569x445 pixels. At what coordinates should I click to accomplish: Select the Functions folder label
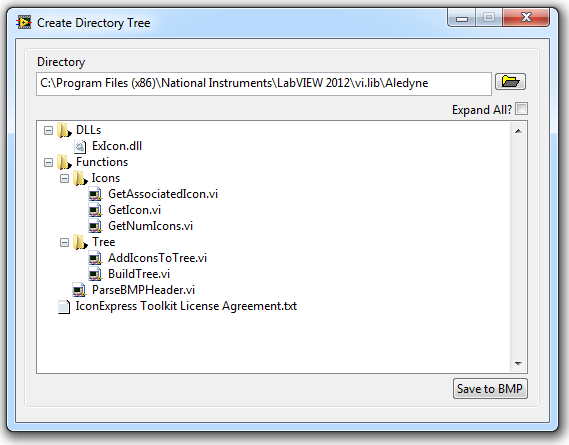coord(102,162)
